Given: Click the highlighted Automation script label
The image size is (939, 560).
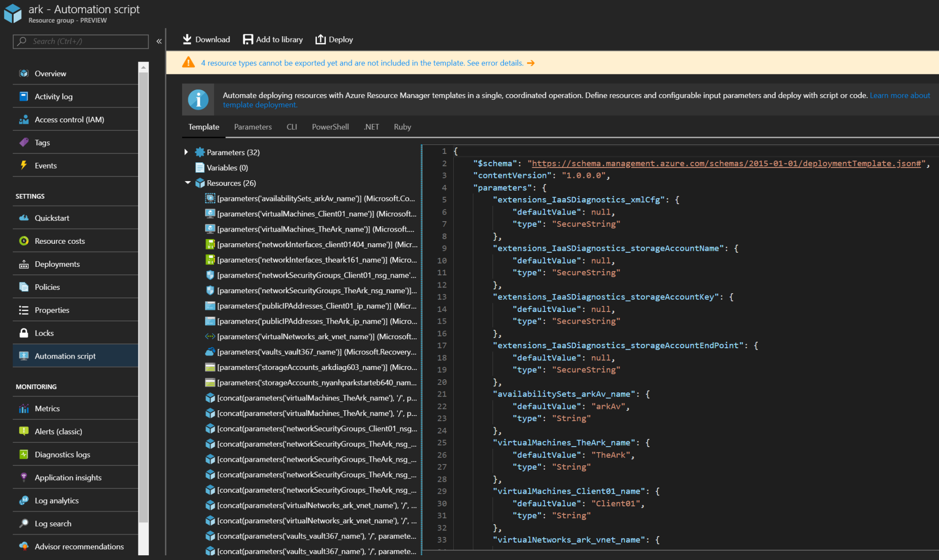Looking at the screenshot, I should pyautogui.click(x=65, y=356).
